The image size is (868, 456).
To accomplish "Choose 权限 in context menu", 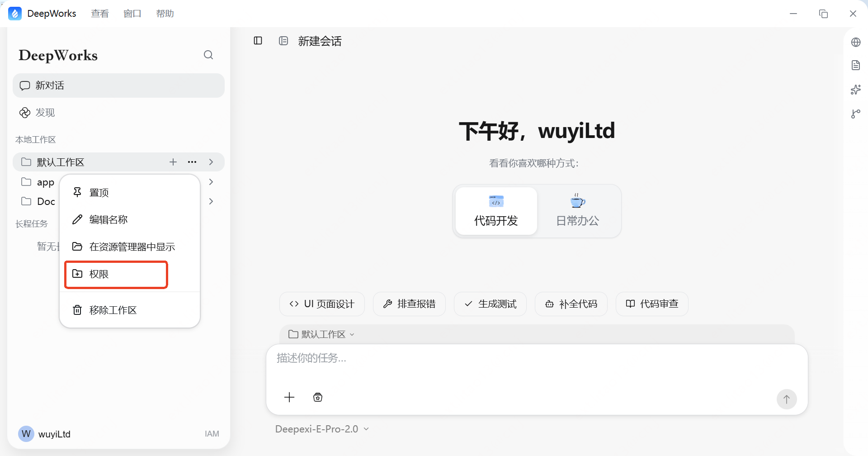I will click(130, 274).
